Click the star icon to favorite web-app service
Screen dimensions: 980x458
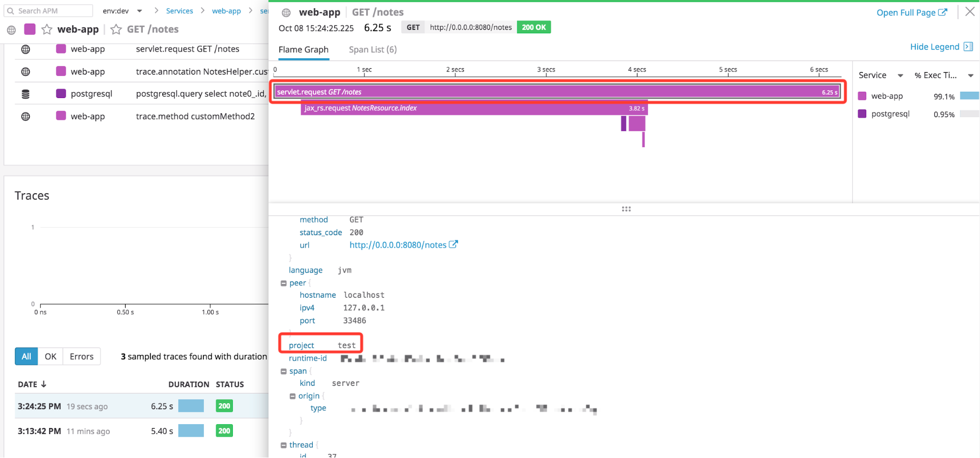[x=46, y=29]
